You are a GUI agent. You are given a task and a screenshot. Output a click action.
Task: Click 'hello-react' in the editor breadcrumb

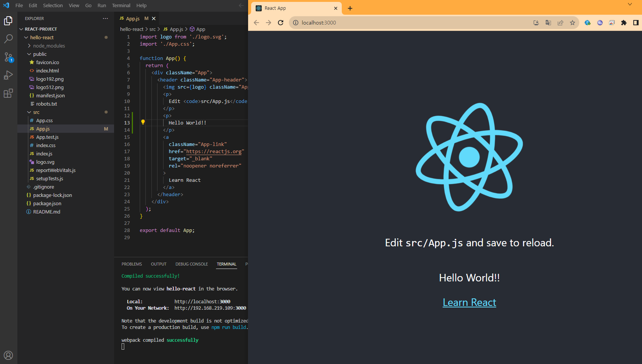[132, 29]
